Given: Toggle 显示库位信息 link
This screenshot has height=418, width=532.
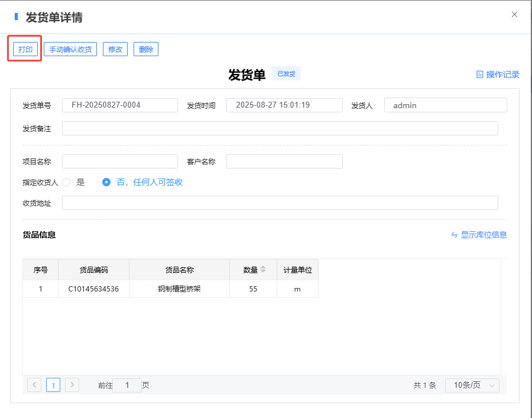Looking at the screenshot, I should pos(479,235).
